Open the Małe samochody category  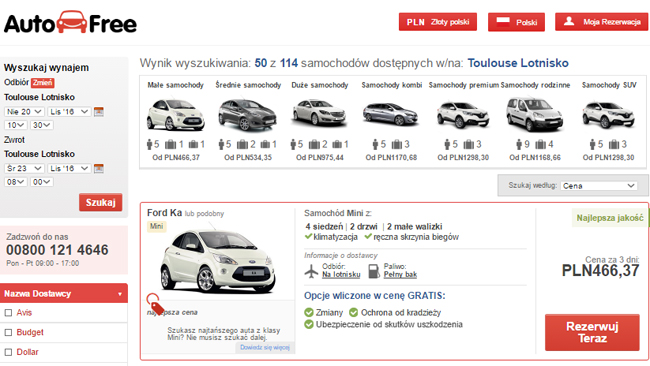point(176,85)
